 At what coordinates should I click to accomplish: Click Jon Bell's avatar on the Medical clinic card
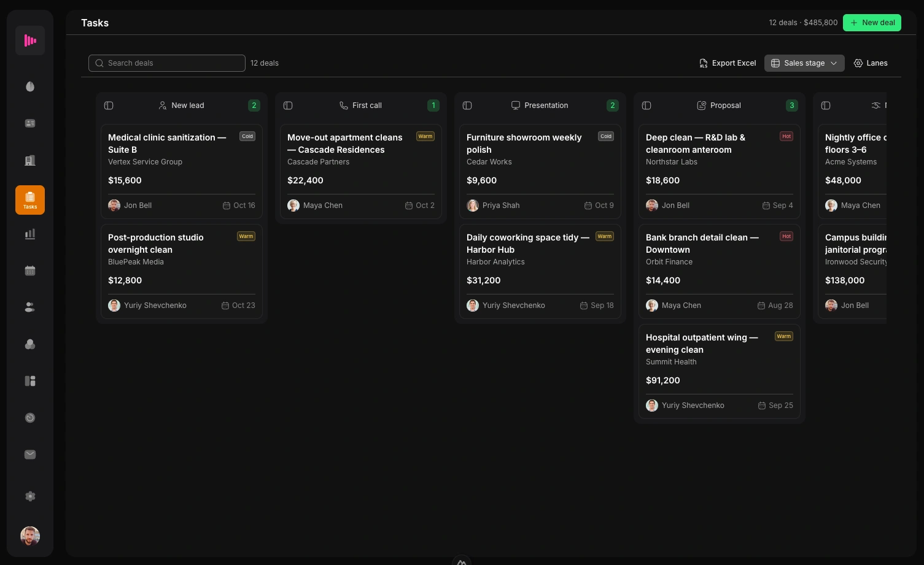[x=114, y=206]
